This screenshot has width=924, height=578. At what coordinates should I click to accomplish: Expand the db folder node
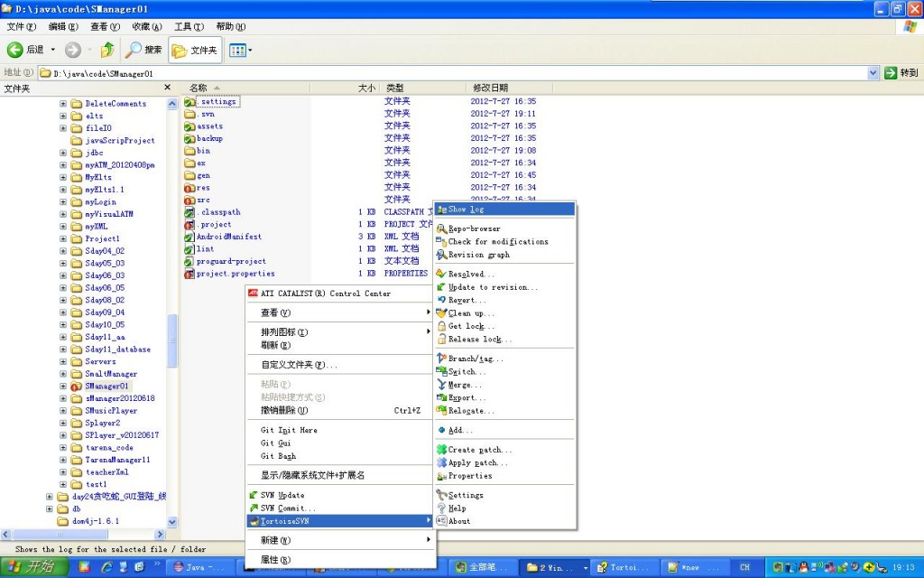50,509
